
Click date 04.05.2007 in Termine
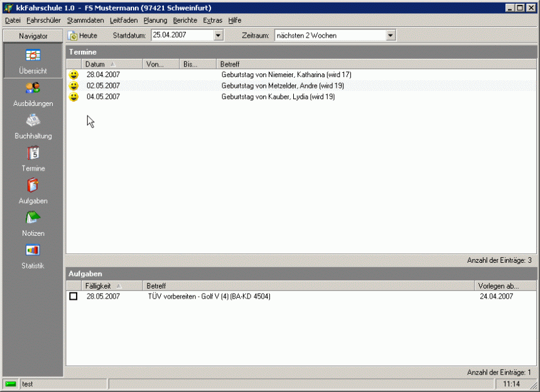coord(103,97)
